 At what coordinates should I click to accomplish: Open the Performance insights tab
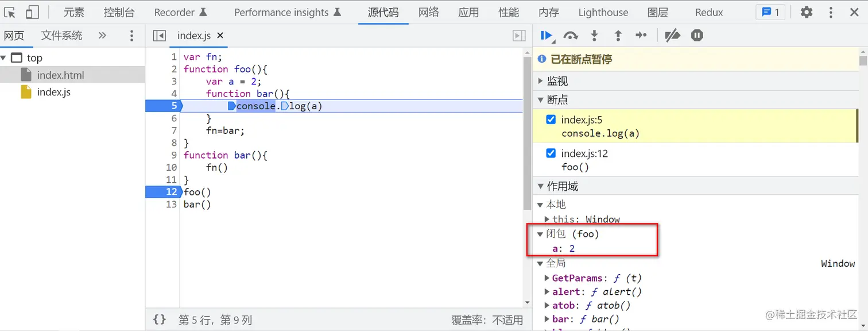[x=288, y=12]
